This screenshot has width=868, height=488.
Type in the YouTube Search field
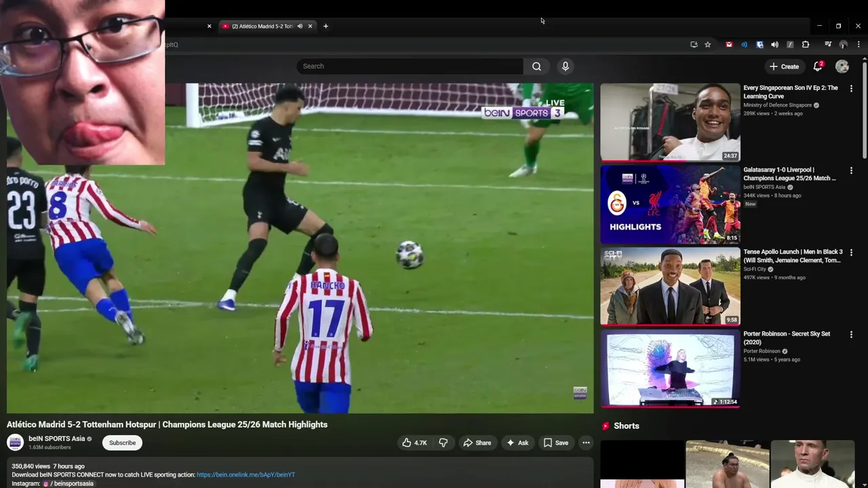410,66
